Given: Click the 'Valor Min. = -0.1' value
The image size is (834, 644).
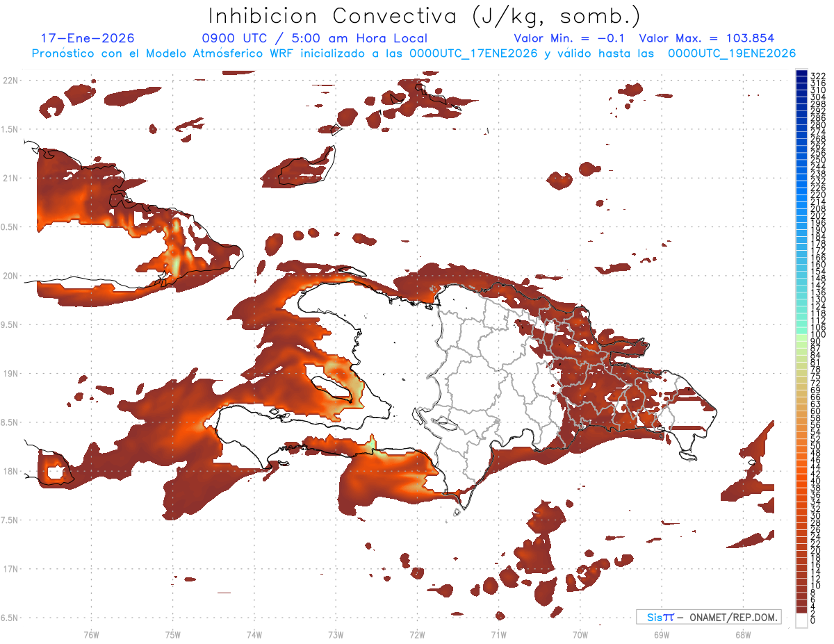Looking at the screenshot, I should (569, 38).
